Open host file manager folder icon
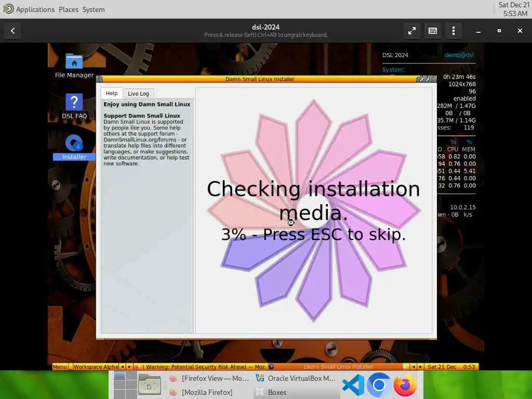Viewport: 532px width, 399px height. coord(149,385)
